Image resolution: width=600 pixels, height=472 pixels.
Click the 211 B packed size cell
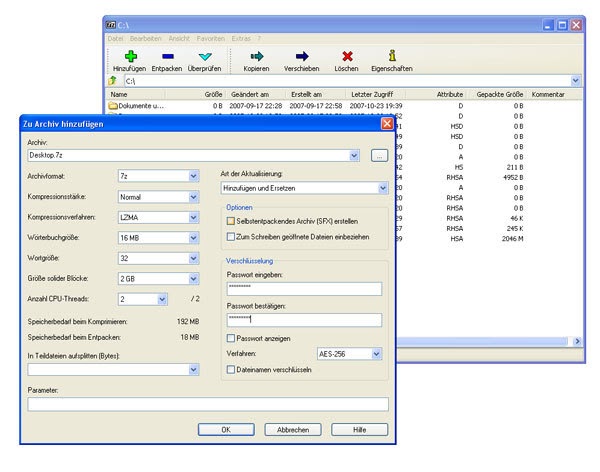515,167
